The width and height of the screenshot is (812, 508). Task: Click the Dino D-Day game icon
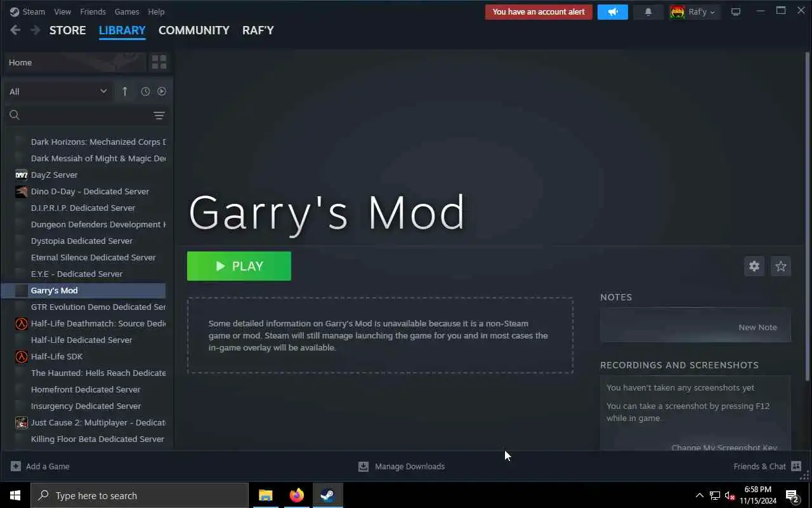click(x=21, y=191)
